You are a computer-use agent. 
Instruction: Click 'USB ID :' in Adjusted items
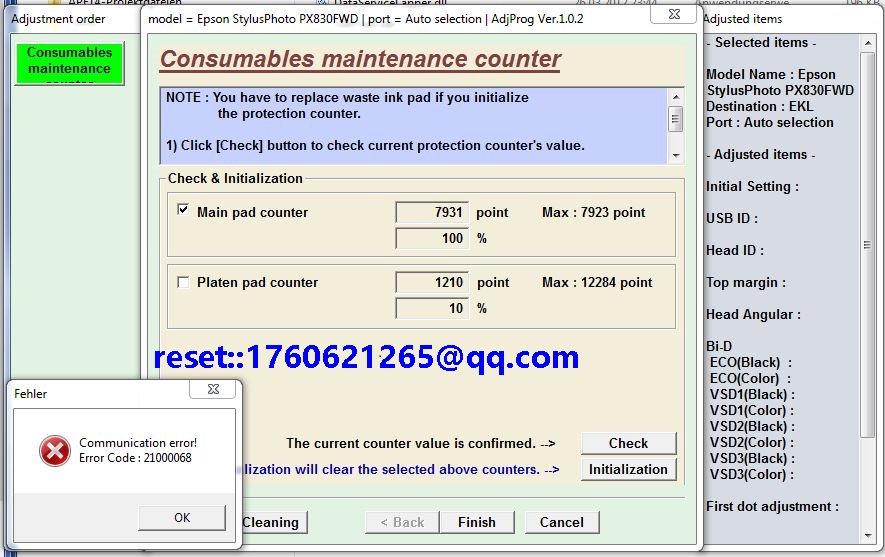[731, 218]
